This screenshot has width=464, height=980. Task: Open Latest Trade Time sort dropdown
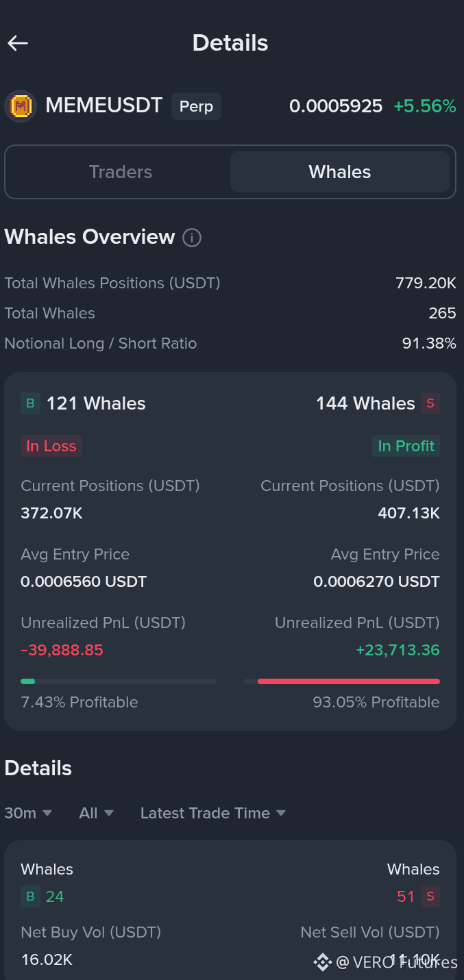[x=212, y=813]
